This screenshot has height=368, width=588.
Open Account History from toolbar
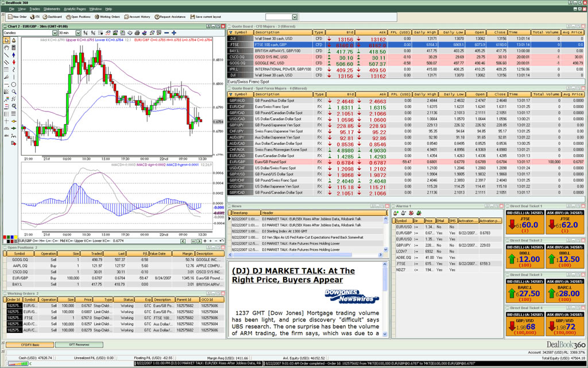pyautogui.click(x=137, y=17)
